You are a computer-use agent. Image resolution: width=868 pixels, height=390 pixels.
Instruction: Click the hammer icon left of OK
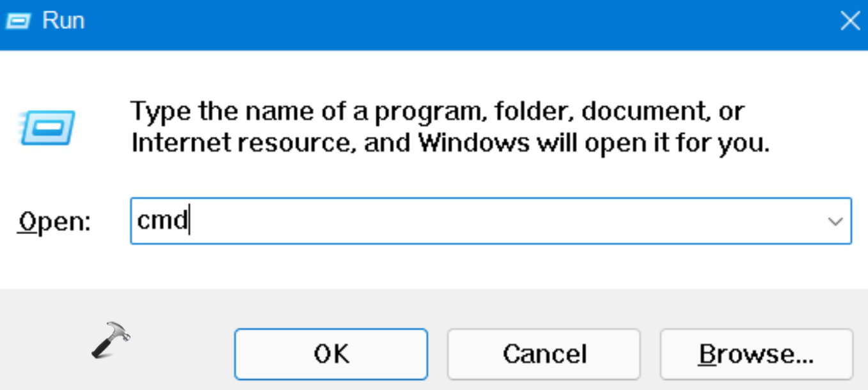click(110, 339)
